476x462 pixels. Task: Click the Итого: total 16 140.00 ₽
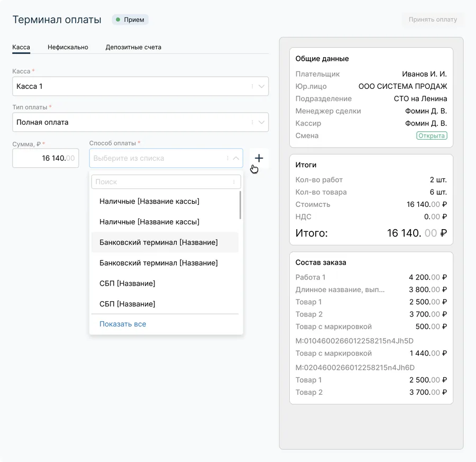(417, 233)
